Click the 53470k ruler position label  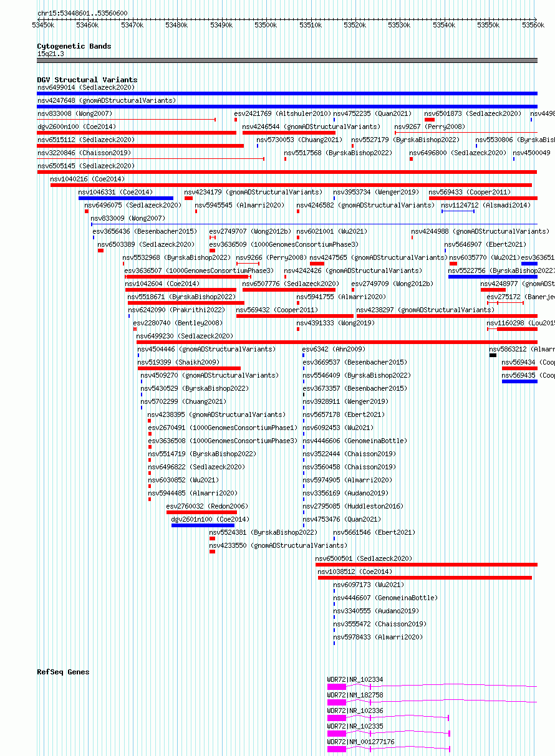click(132, 25)
